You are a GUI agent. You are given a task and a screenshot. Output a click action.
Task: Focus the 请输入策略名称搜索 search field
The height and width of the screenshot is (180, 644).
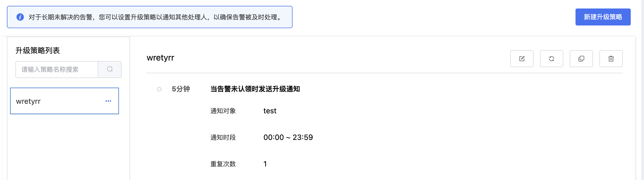pos(57,70)
